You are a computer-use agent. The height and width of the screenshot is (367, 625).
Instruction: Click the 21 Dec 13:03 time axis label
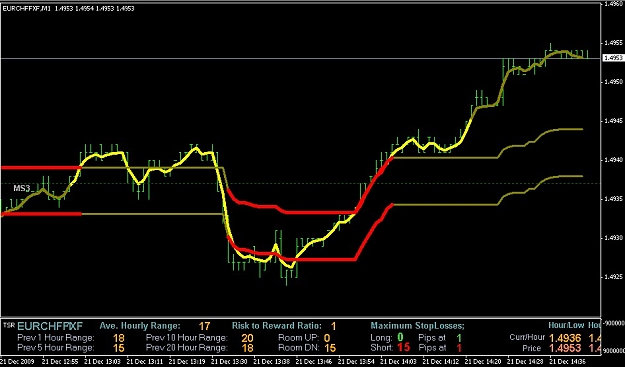pyautogui.click(x=102, y=362)
